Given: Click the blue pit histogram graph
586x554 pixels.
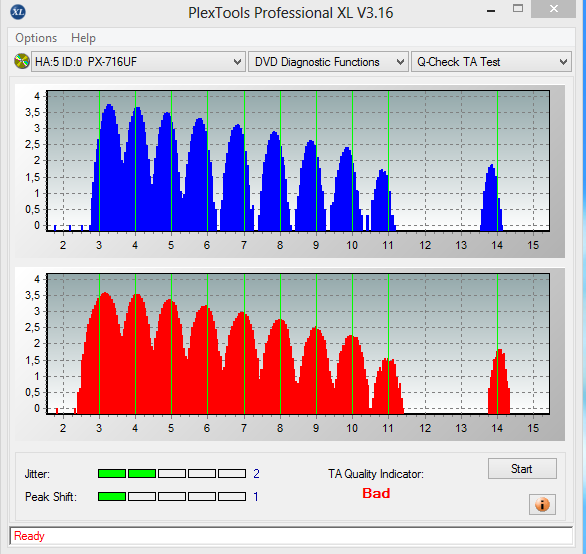Looking at the screenshot, I should pos(298,161).
